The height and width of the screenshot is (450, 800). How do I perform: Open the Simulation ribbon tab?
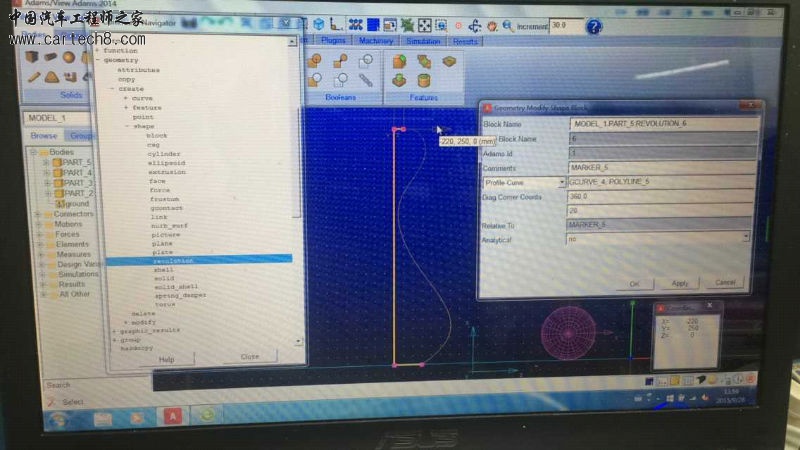click(x=423, y=41)
